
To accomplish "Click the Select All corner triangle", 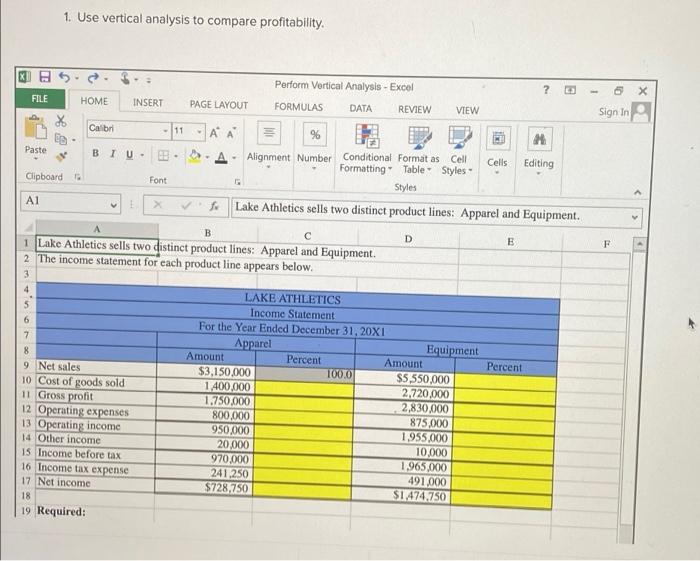I will pyautogui.click(x=28, y=228).
